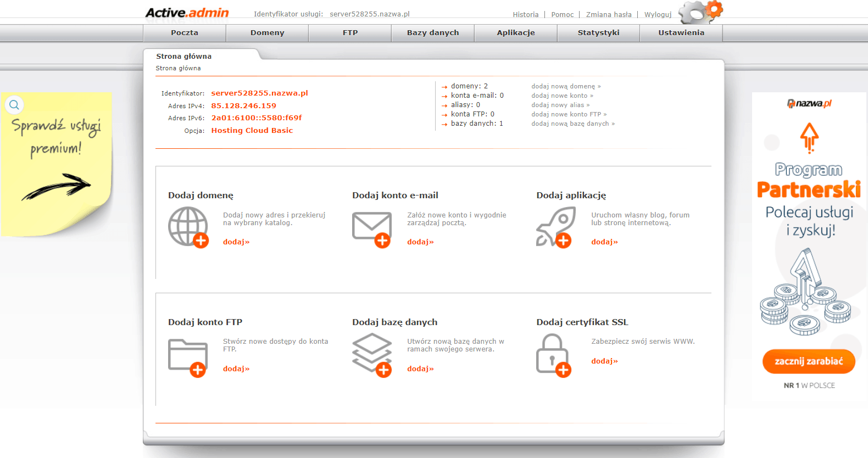Click the Active.admin logo
Image resolution: width=868 pixels, height=458 pixels.
point(187,13)
